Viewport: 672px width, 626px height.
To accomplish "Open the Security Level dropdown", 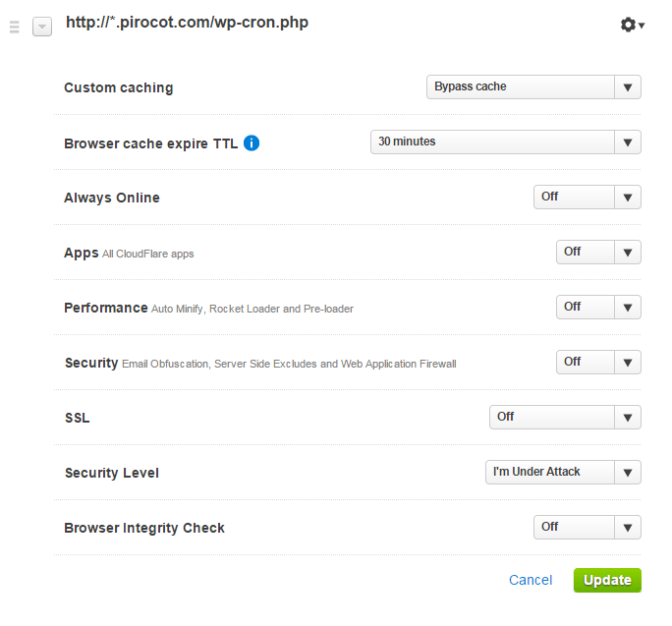I will click(x=563, y=472).
